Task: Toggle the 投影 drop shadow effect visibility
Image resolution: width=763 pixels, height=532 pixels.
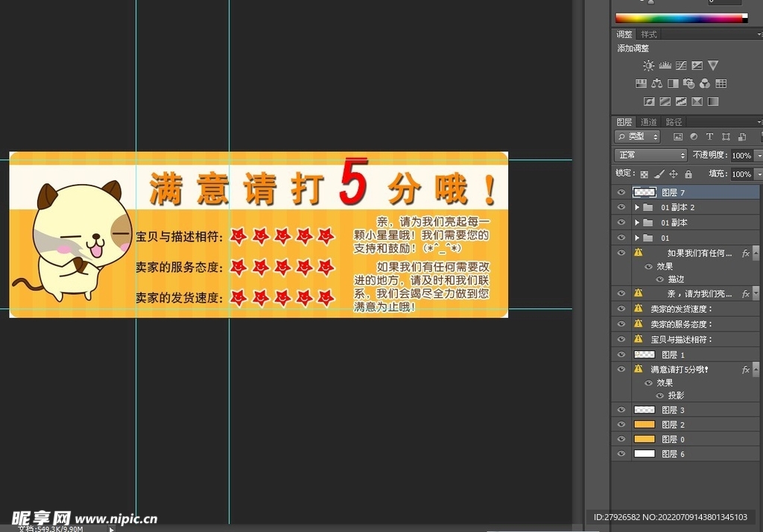Action: click(660, 396)
